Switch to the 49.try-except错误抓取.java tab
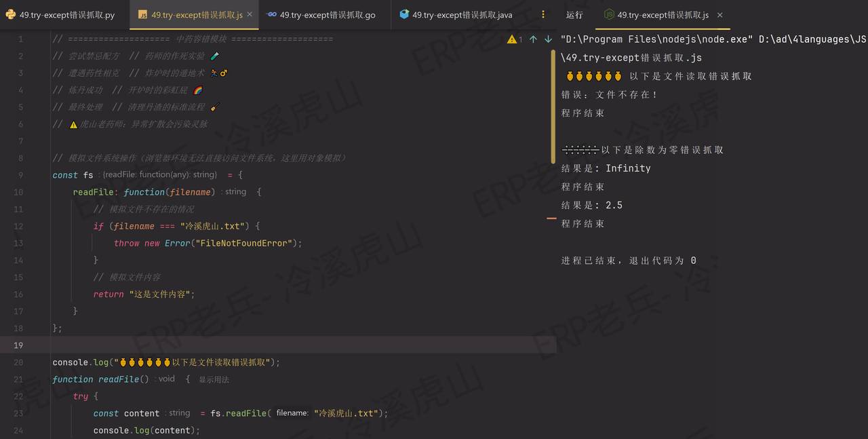This screenshot has width=868, height=439. pyautogui.click(x=461, y=14)
